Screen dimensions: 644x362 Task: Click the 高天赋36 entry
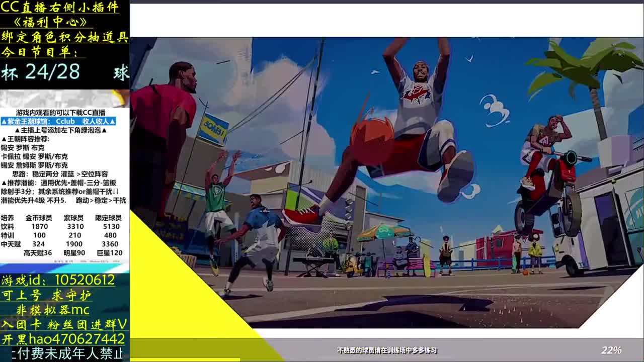(x=38, y=253)
